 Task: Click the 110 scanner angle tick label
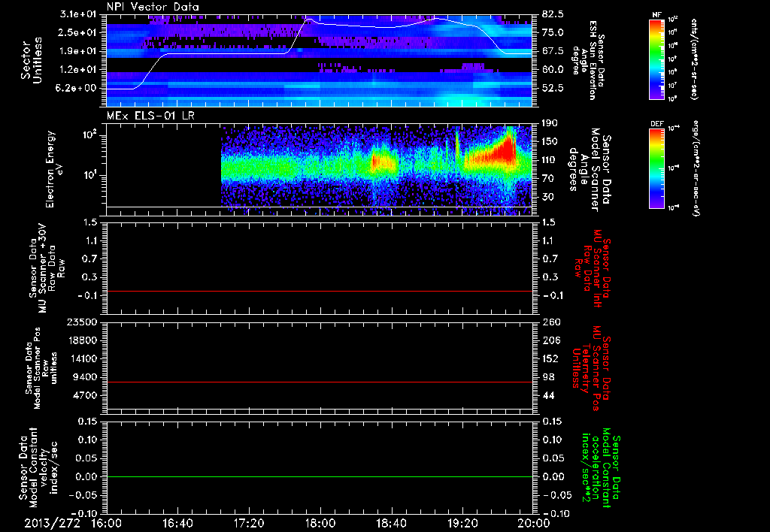(550, 160)
